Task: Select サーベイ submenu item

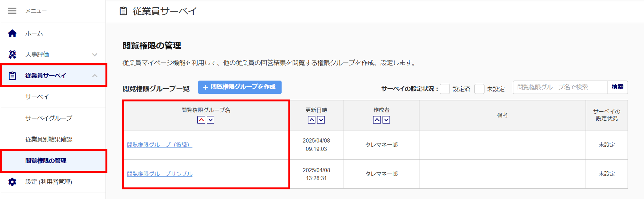Action: coord(37,97)
